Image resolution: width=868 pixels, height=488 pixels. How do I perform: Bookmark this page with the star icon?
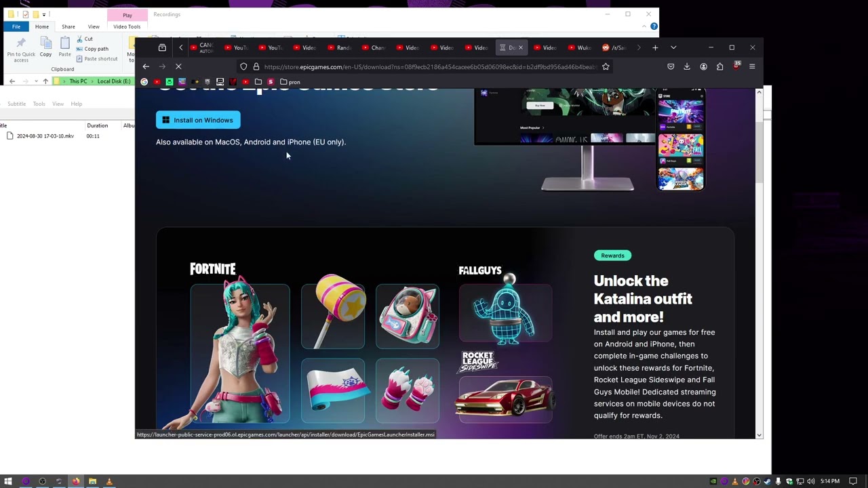point(606,66)
